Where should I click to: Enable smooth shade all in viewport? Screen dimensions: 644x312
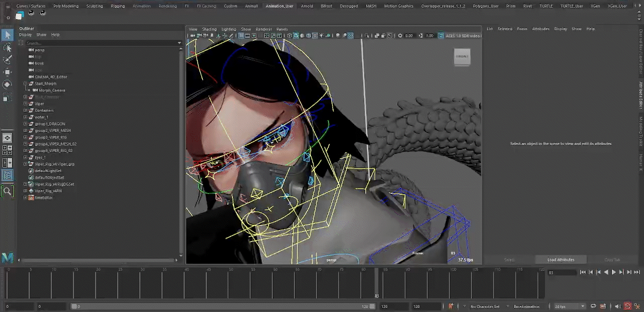click(x=296, y=36)
